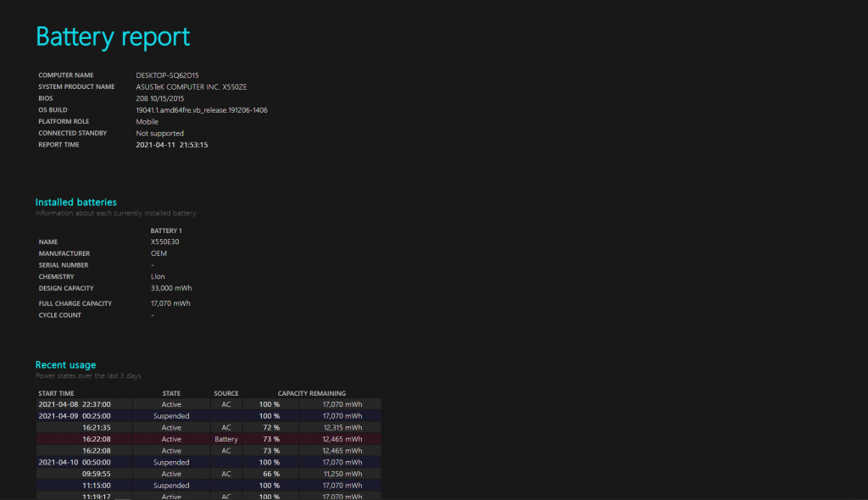Viewport: 868px width, 500px height.
Task: Click the OS build version string
Action: 202,110
